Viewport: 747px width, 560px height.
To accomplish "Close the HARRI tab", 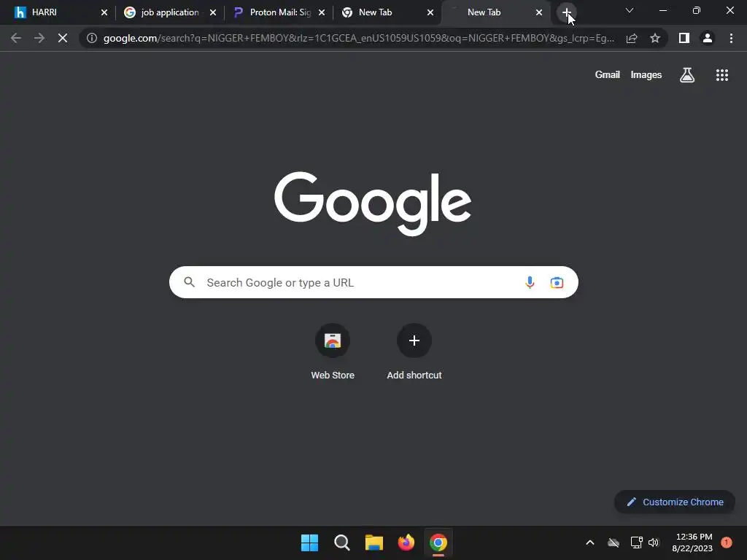I will 104,12.
